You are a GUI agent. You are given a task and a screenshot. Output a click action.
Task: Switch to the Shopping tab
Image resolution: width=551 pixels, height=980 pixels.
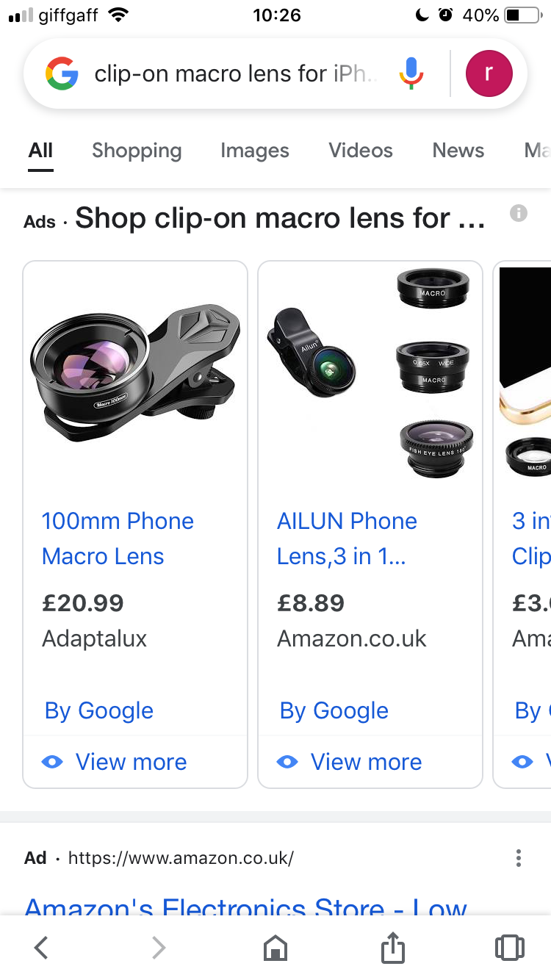coord(137,151)
